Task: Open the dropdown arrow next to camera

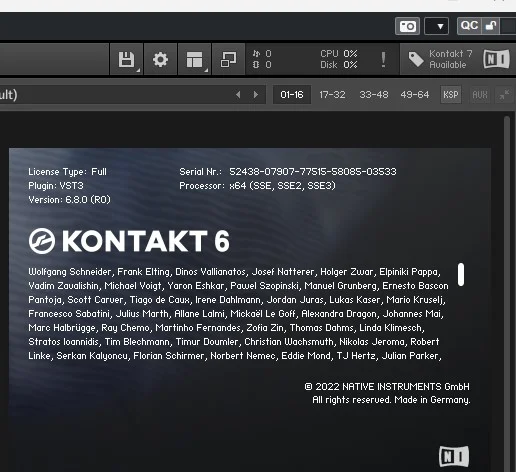Action: click(x=436, y=26)
